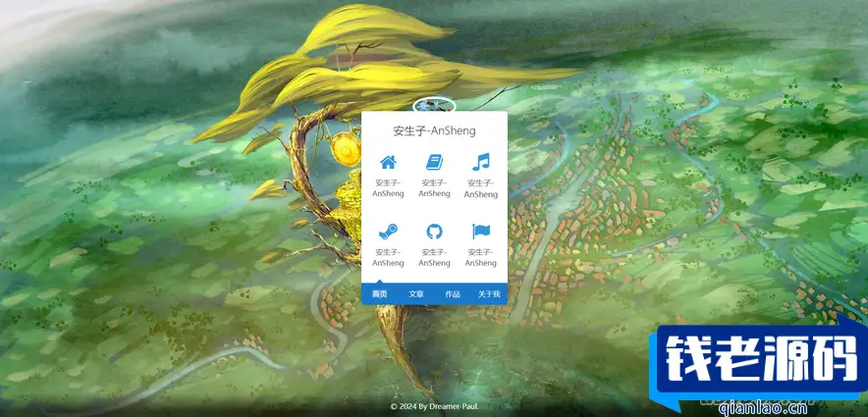Image resolution: width=868 pixels, height=417 pixels.
Task: Click the music note icon
Action: pos(480,162)
